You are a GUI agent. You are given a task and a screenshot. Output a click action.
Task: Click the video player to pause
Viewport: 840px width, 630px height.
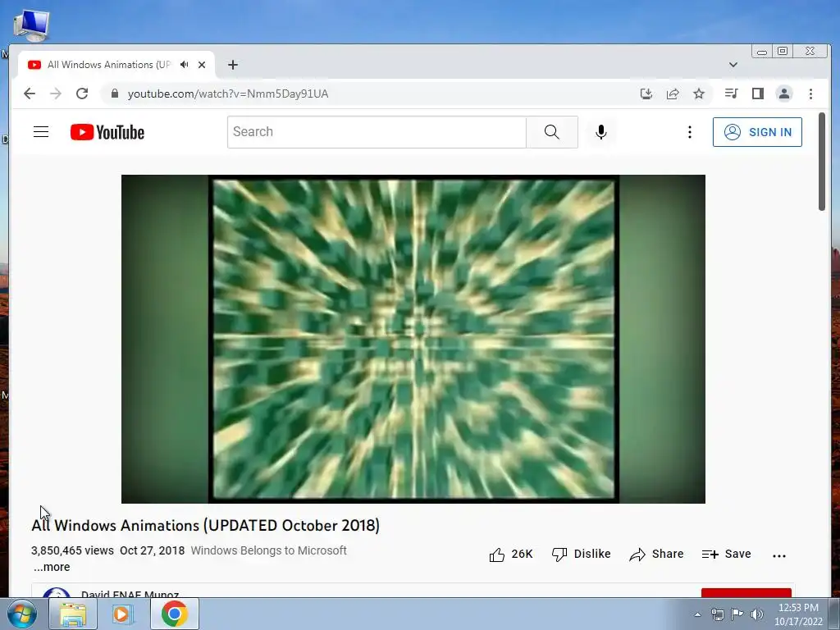[x=413, y=339]
